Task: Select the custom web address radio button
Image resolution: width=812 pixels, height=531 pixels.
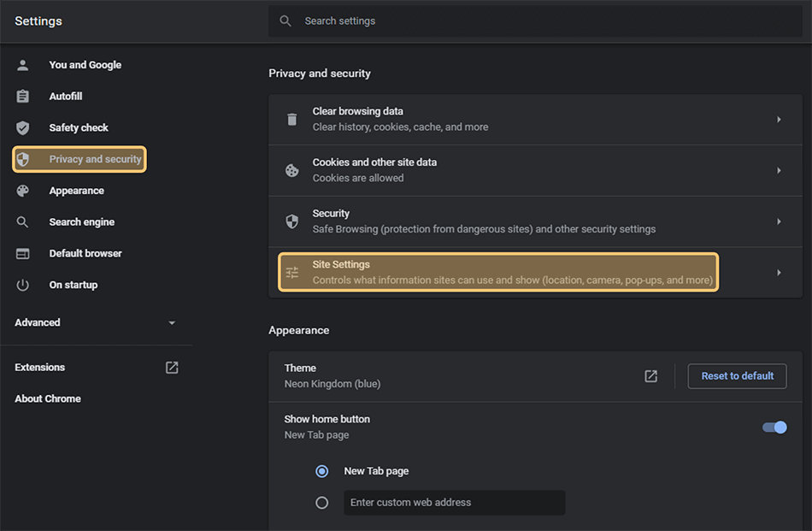Action: tap(322, 503)
